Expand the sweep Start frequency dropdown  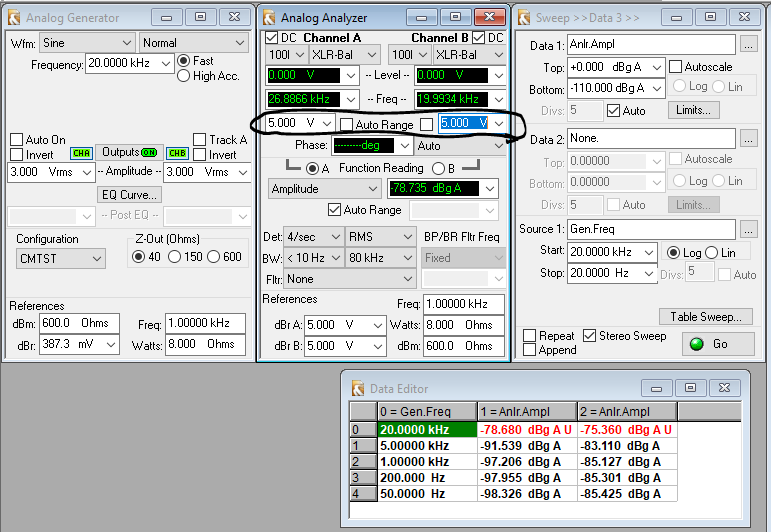click(649, 252)
